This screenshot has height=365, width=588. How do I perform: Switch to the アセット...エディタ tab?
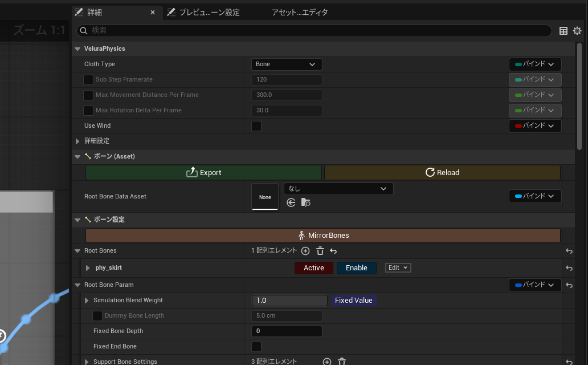[x=300, y=13]
